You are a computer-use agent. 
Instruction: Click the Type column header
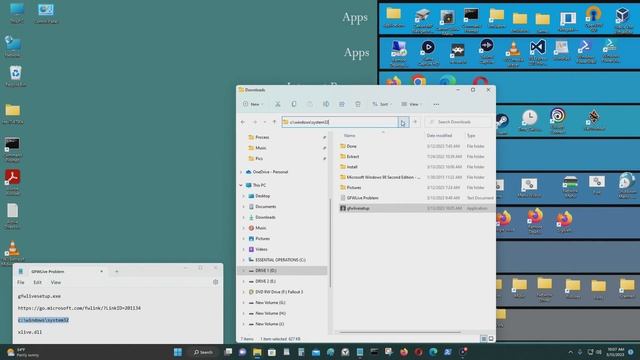pos(471,136)
